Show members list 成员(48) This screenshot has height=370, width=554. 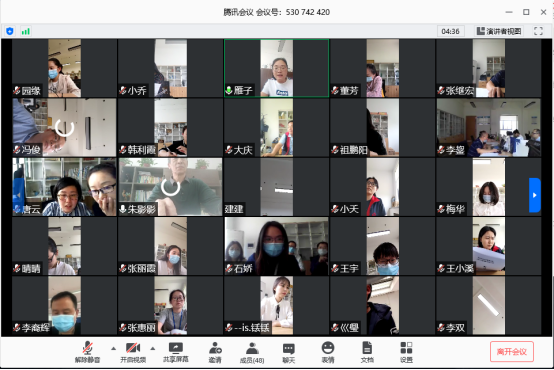tap(252, 352)
